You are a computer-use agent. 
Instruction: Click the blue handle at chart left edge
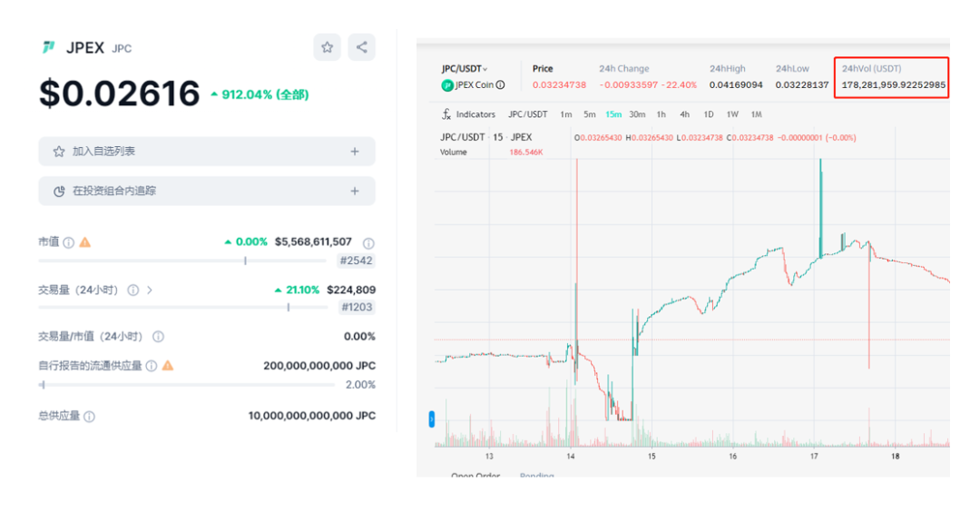[x=432, y=419]
